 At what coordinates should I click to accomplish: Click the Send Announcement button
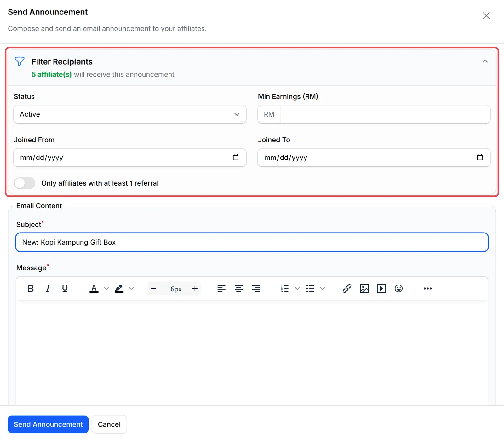click(x=48, y=424)
